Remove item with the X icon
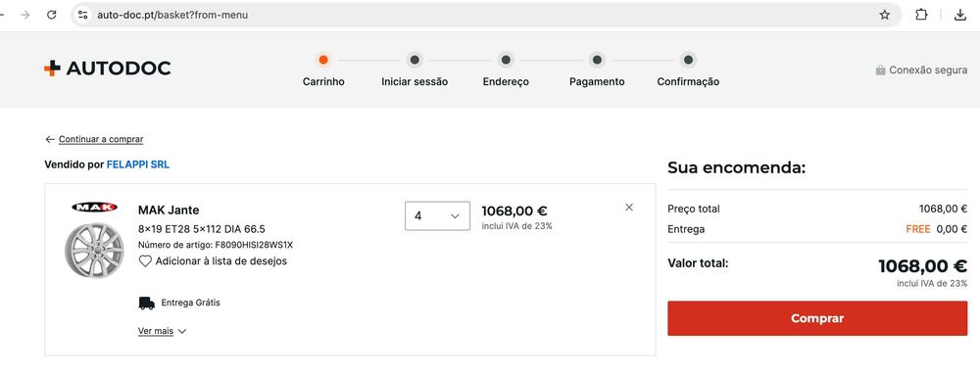The image size is (980, 376). (x=629, y=208)
